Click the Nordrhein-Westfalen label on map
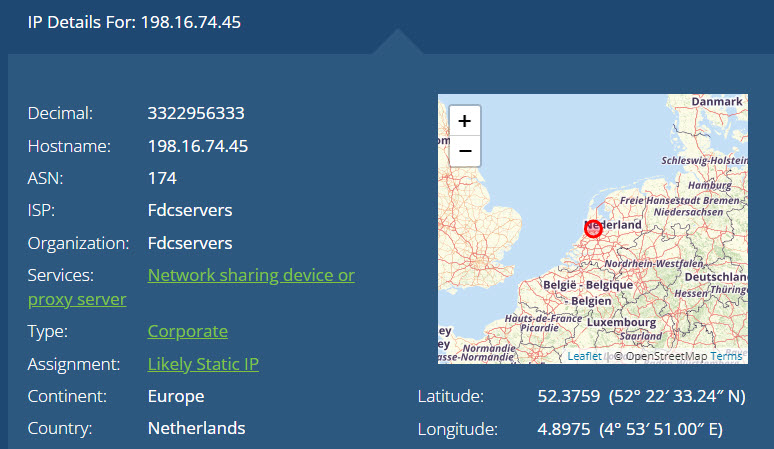 [x=654, y=263]
